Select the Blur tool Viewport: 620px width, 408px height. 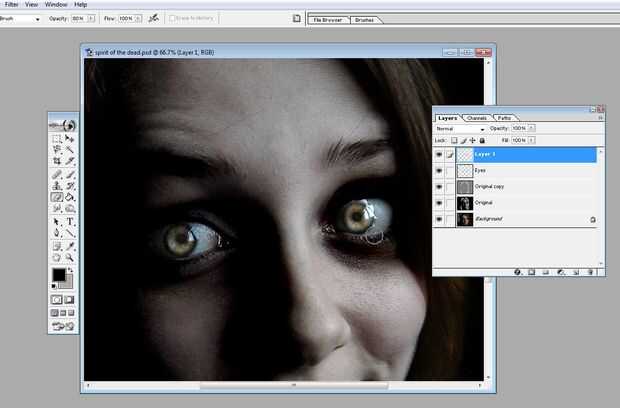57,208
